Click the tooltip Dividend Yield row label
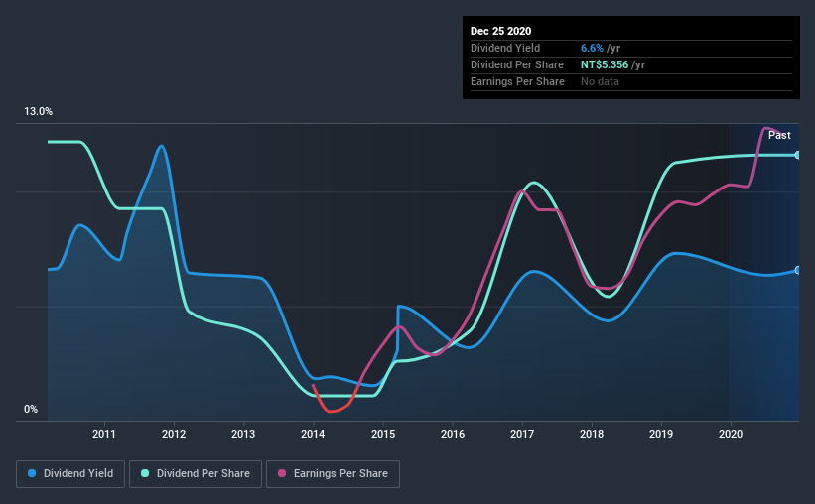The width and height of the screenshot is (815, 504). [x=505, y=48]
